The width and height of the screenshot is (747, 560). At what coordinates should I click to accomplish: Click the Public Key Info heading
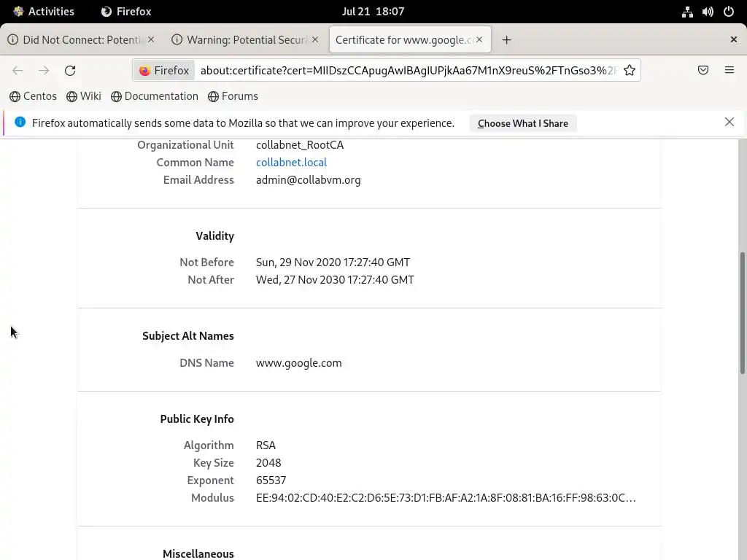click(x=197, y=419)
